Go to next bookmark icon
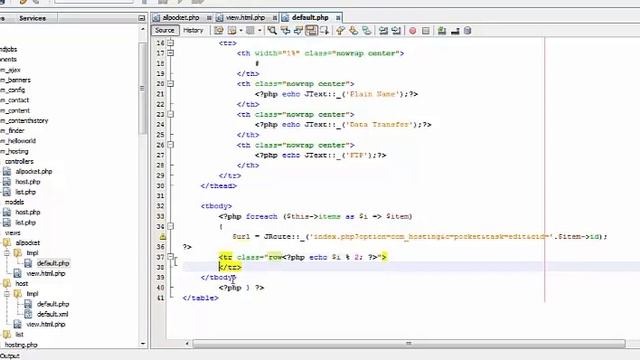640x360 pixels. [x=353, y=31]
